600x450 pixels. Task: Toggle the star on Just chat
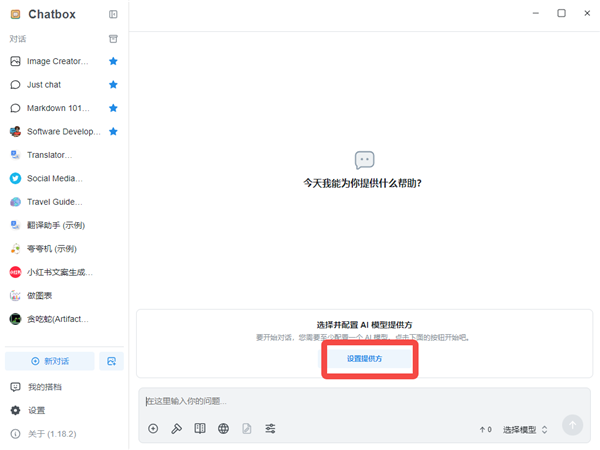click(113, 85)
